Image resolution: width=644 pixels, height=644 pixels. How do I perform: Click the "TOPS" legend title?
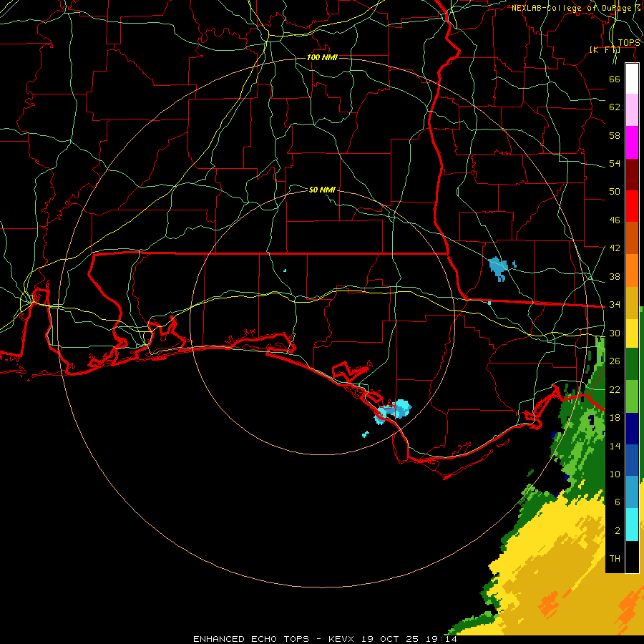pos(629,43)
